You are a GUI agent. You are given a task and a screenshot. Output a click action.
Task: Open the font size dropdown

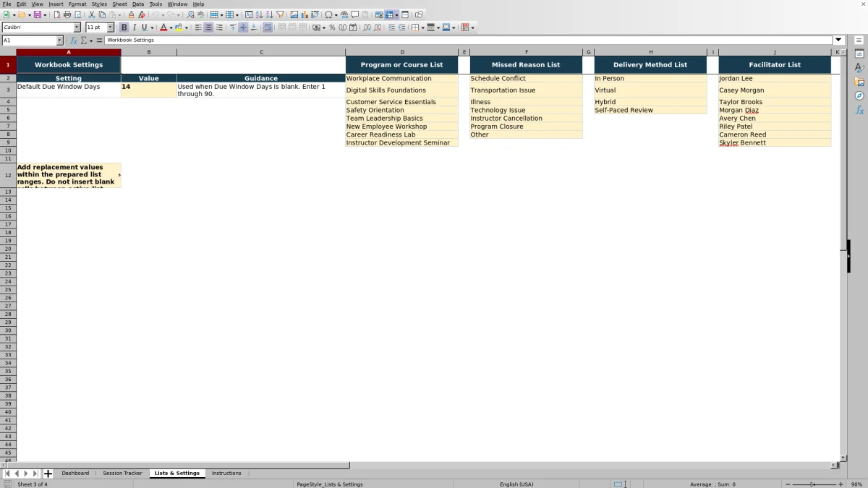pyautogui.click(x=111, y=27)
